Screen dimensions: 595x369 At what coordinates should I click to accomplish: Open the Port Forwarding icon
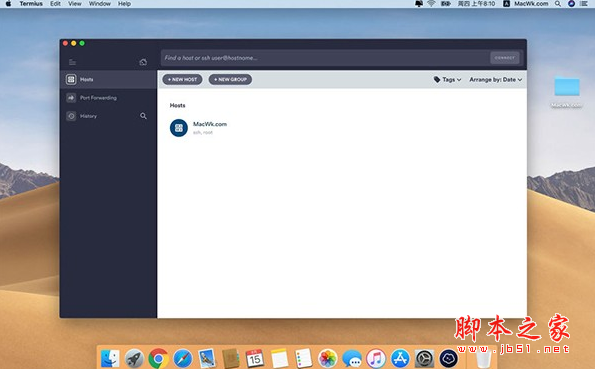pos(71,98)
